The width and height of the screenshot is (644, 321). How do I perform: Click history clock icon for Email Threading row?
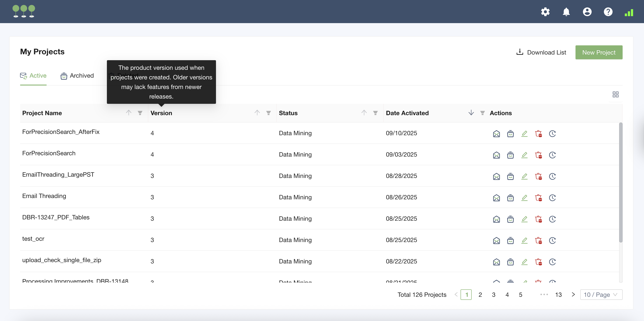552,198
